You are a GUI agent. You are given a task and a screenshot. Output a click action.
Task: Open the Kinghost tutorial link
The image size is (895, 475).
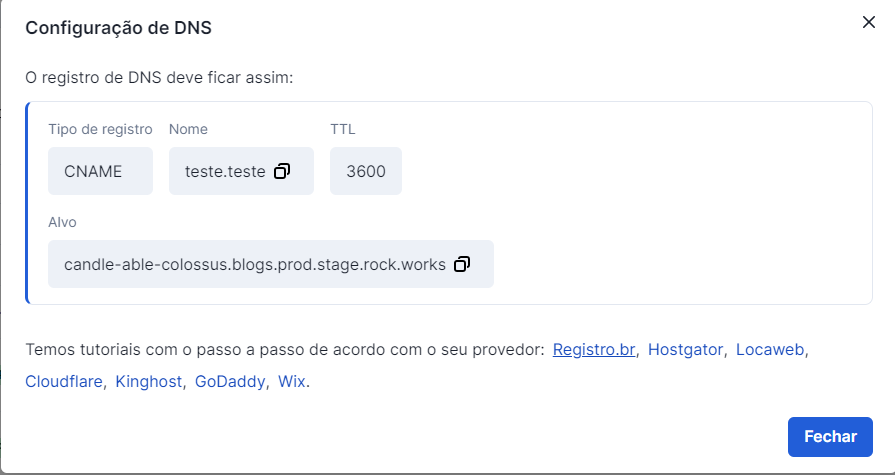click(148, 381)
